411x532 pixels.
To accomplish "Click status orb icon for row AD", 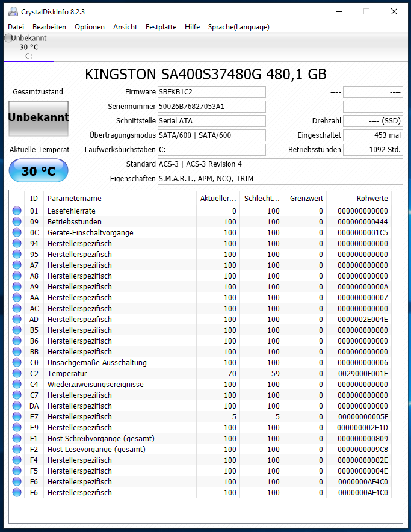I will [17, 320].
